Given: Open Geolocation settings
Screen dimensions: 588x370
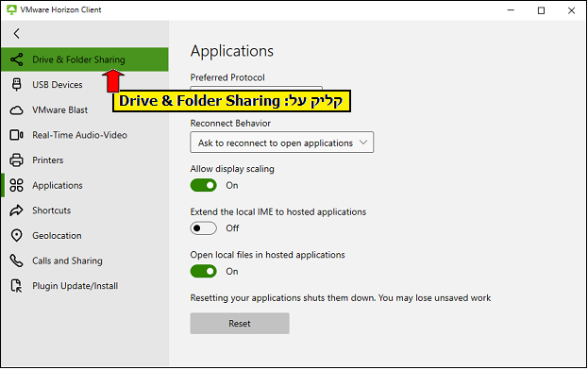Looking at the screenshot, I should [x=85, y=235].
